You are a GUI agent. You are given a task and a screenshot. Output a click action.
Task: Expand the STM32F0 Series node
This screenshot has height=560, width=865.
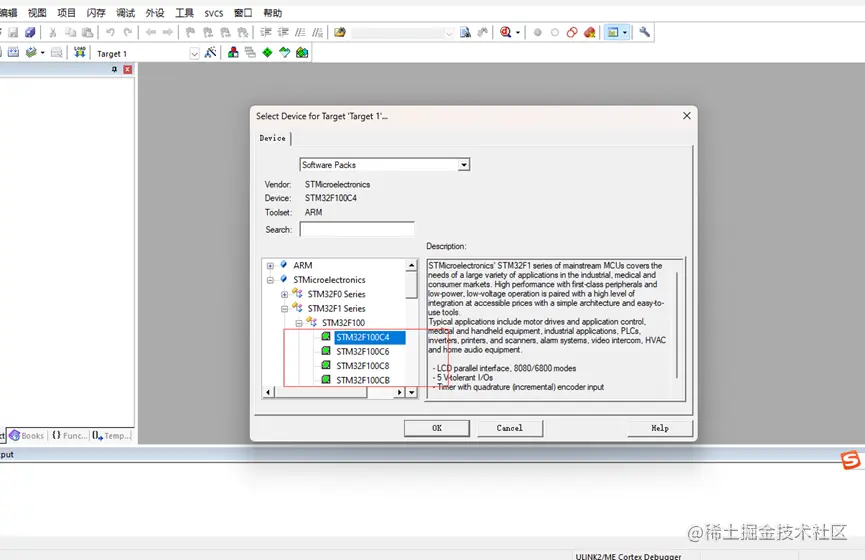(285, 295)
